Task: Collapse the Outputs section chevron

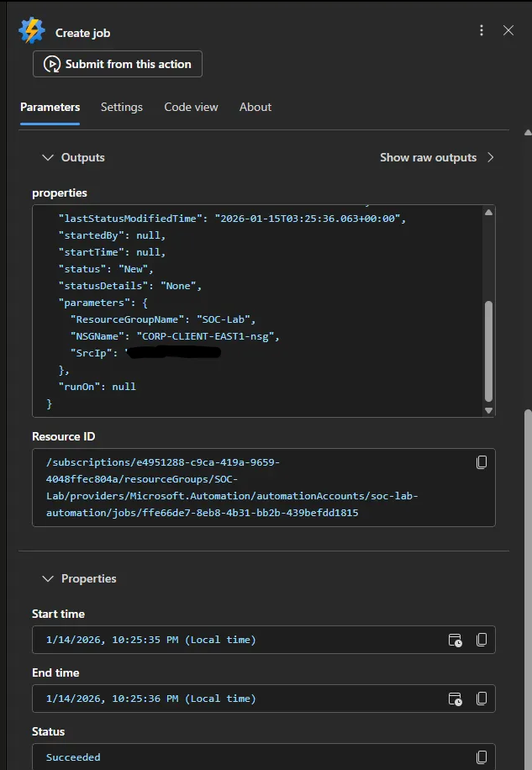Action: 46,157
